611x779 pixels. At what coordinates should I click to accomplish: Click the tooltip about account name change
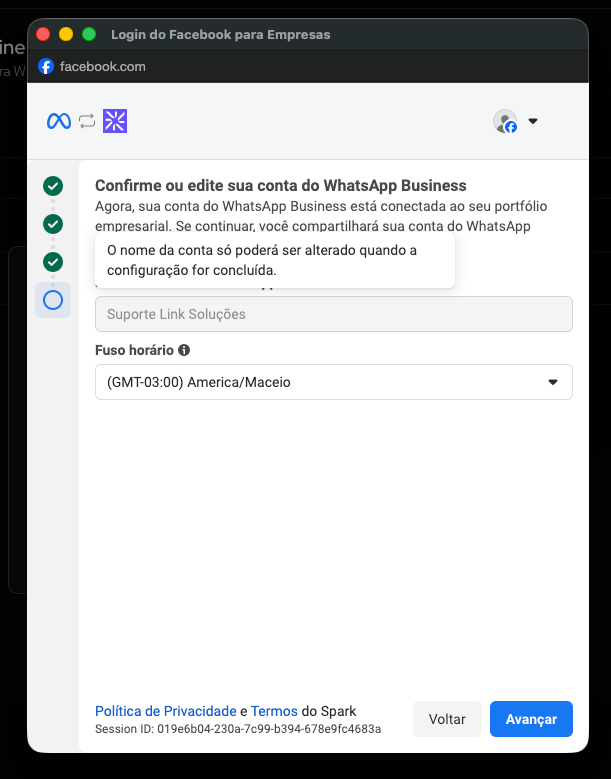pos(275,260)
